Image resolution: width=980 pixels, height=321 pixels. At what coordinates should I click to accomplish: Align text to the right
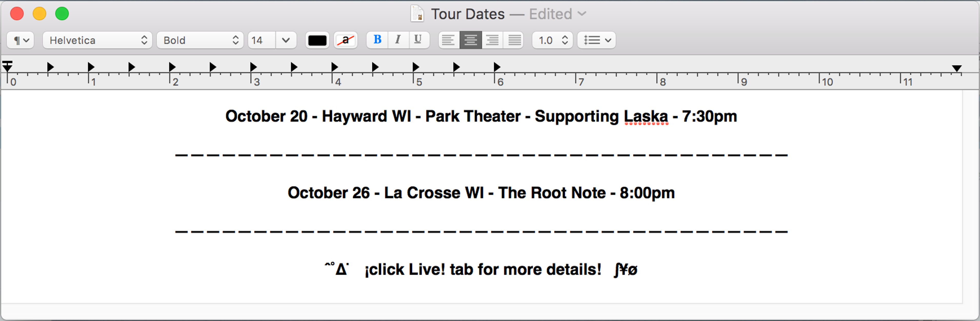(x=493, y=40)
